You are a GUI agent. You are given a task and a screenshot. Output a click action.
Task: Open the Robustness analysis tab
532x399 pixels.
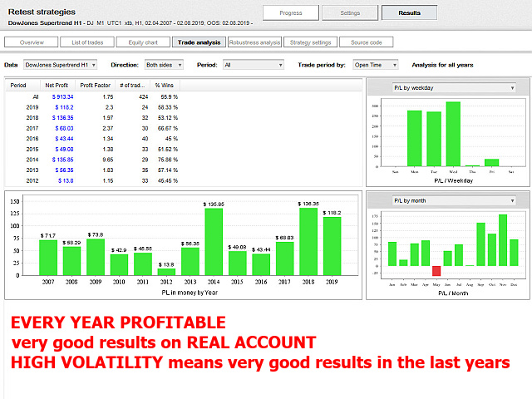254,42
